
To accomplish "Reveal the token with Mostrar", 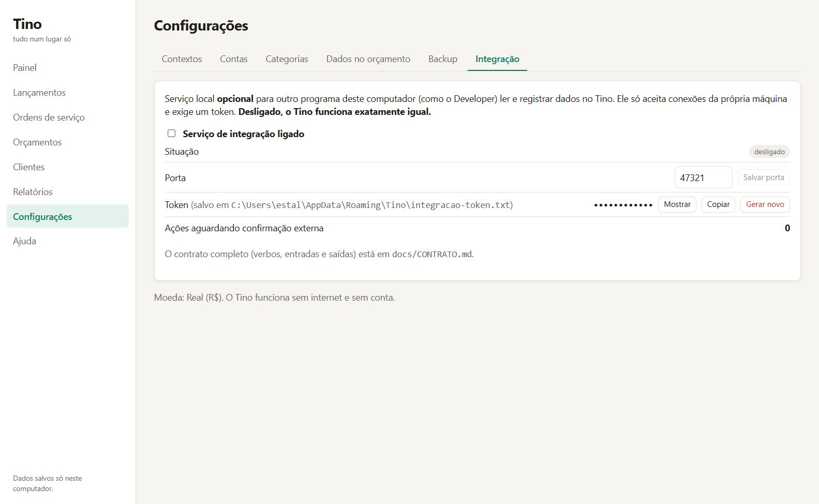I will (x=677, y=204).
